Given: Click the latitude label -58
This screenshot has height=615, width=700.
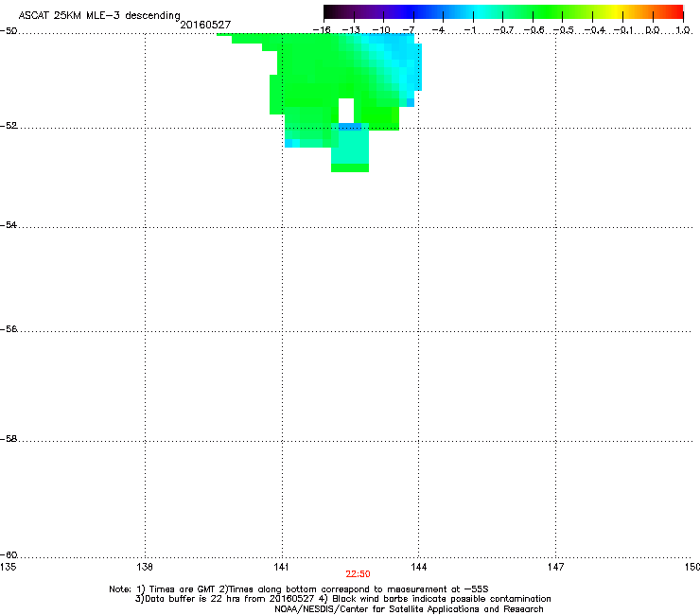Looking at the screenshot, I should tap(9, 439).
